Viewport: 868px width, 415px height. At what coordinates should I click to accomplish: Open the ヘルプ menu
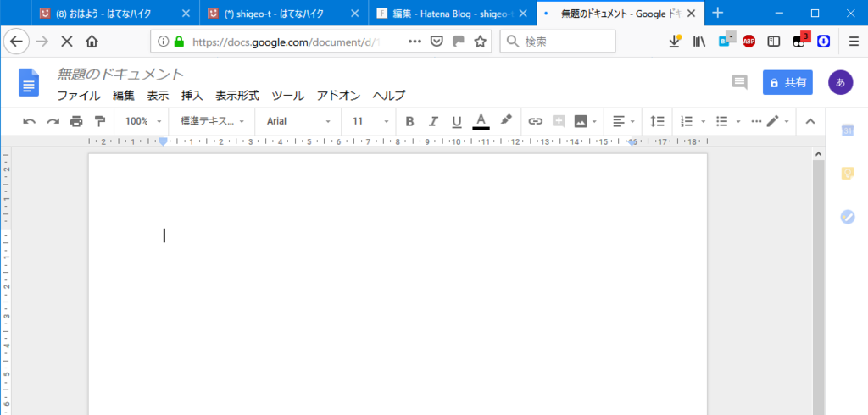[389, 96]
